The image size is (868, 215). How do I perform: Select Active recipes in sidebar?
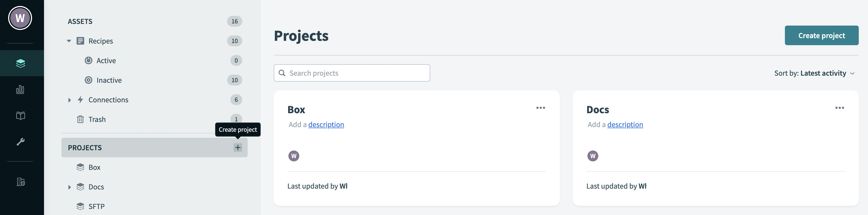pos(106,61)
